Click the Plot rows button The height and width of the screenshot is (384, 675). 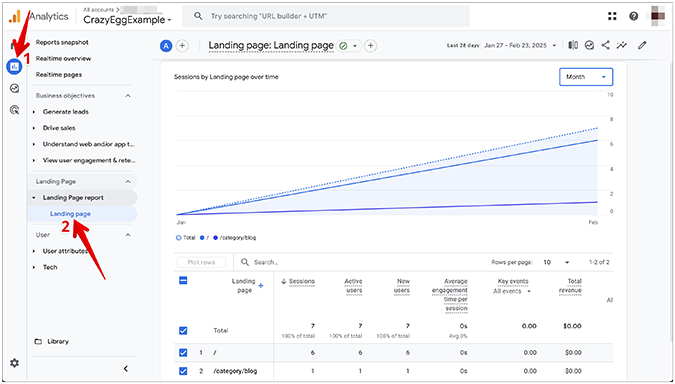[x=201, y=262]
